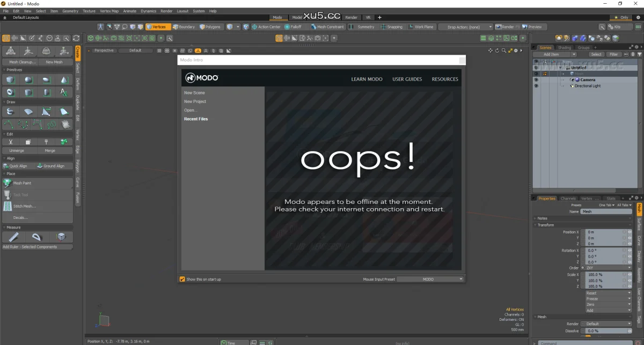This screenshot has width=644, height=345.
Task: Open the Geometry menu
Action: click(70, 11)
